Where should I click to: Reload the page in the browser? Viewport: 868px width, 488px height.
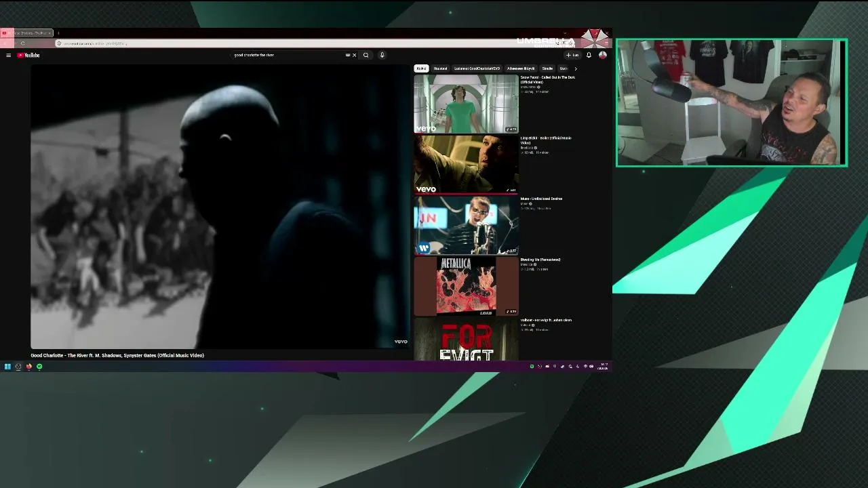click(22, 43)
